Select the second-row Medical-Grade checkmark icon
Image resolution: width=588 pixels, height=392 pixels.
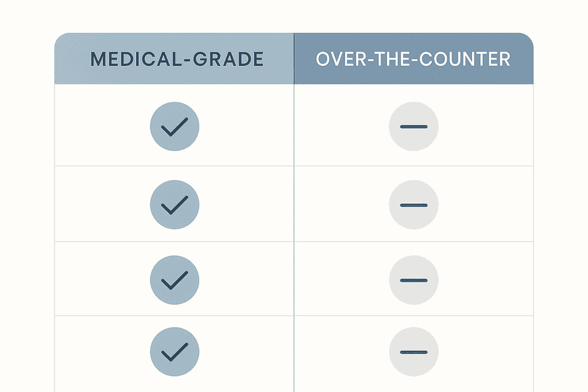(175, 204)
